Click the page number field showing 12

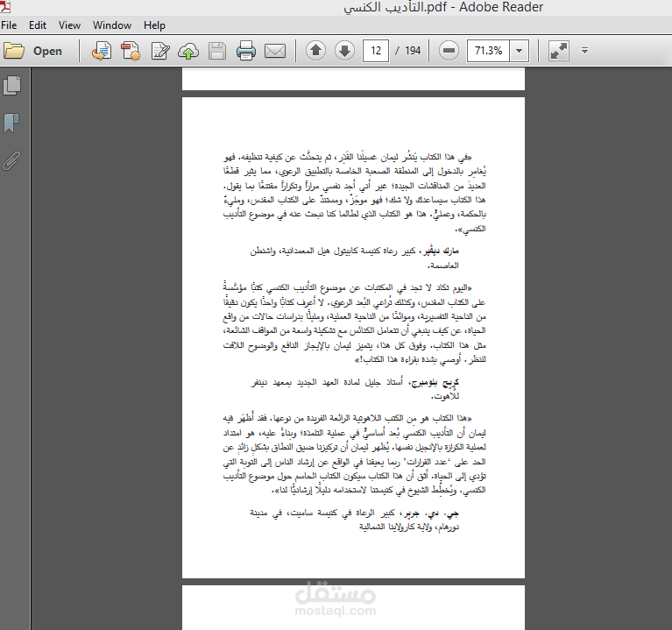pos(376,51)
